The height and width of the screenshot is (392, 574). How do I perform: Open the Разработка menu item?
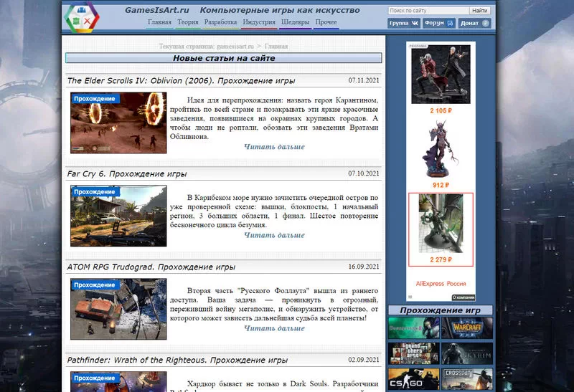220,22
